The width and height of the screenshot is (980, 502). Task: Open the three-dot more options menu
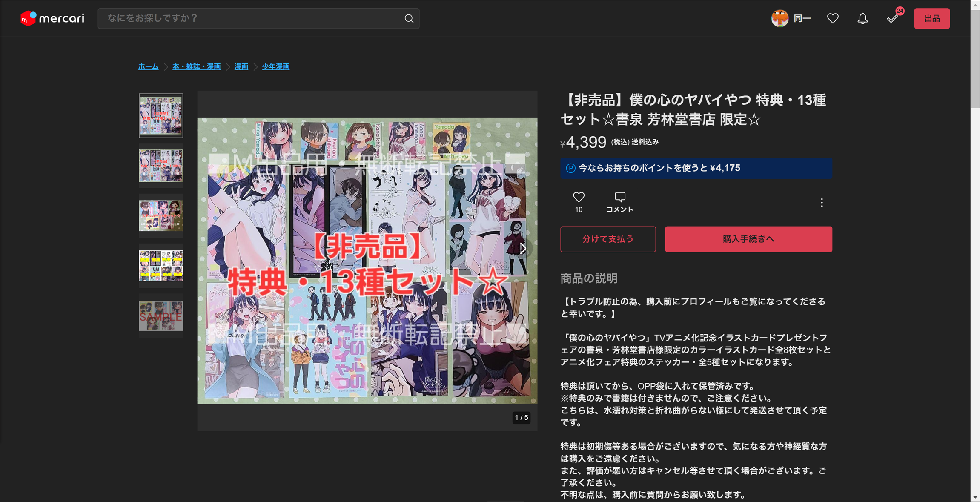822,203
